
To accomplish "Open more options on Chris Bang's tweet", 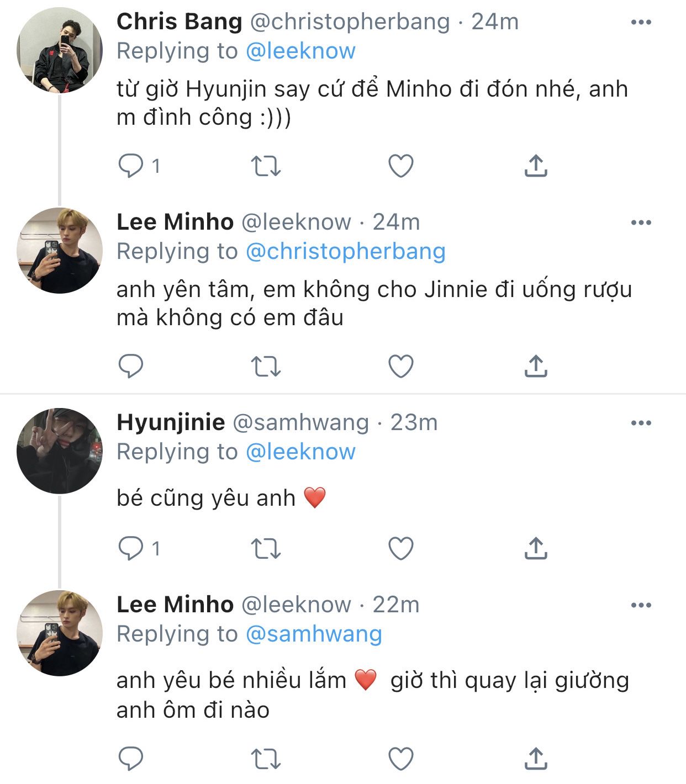I will coord(641,22).
